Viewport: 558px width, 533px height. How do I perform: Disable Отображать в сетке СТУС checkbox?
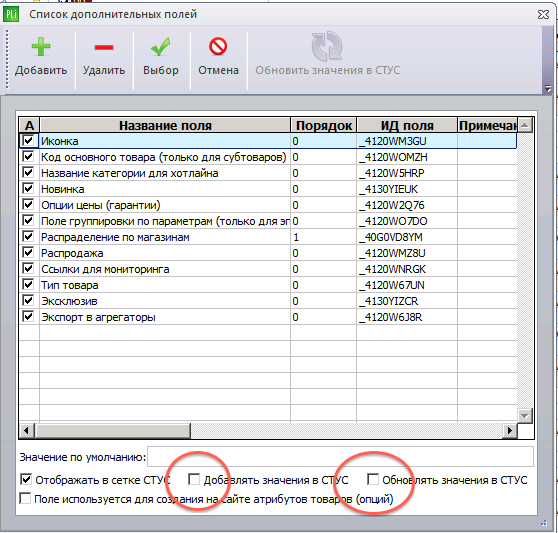pos(26,479)
